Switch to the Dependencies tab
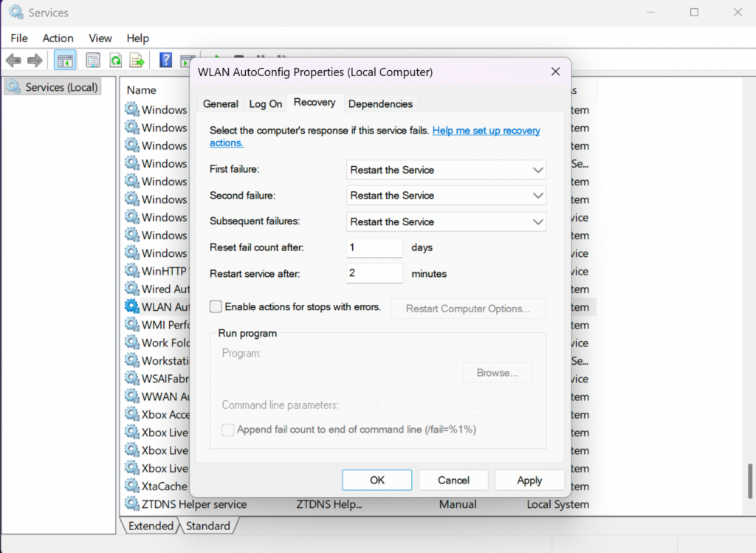 coord(380,104)
